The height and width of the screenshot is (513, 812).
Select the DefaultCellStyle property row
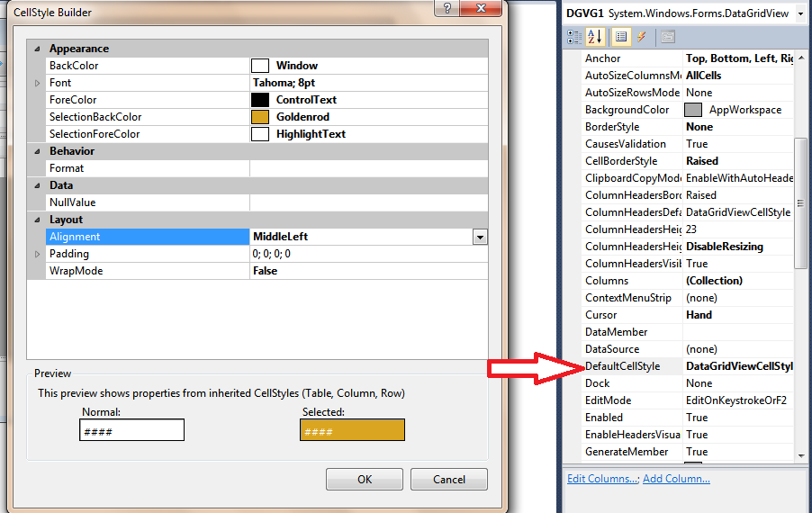[x=623, y=366]
